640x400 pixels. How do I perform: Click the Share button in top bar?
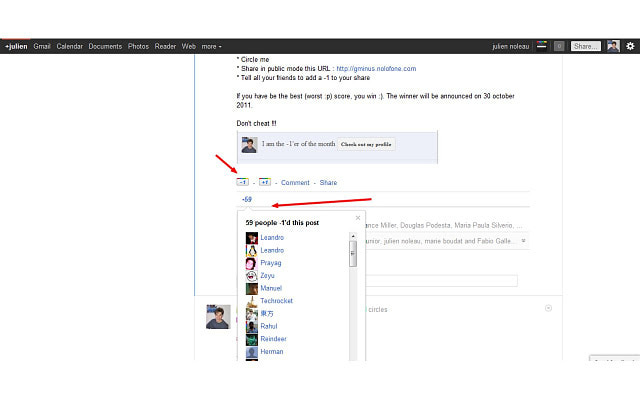pos(585,45)
